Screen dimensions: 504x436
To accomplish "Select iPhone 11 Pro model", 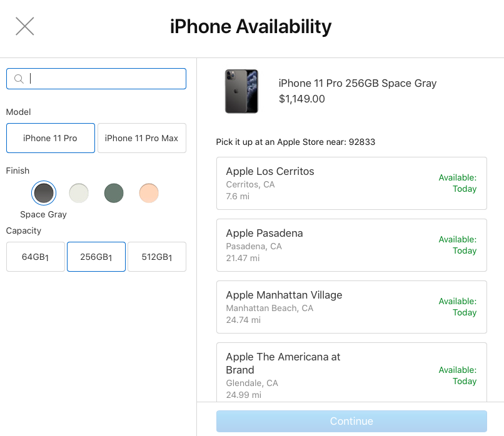I will pos(51,138).
